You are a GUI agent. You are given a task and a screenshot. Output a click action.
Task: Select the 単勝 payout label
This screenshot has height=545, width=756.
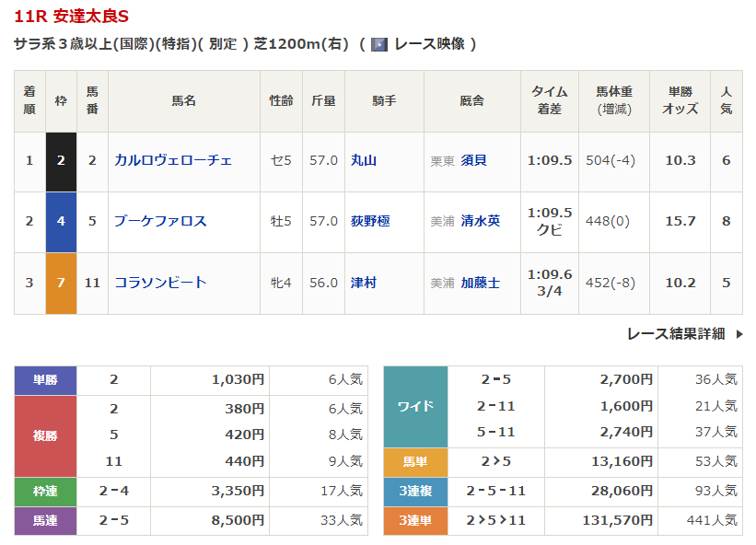click(45, 380)
